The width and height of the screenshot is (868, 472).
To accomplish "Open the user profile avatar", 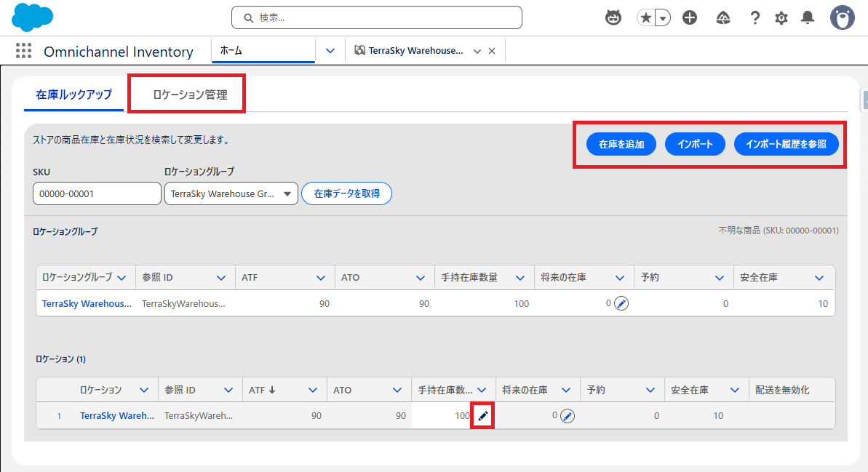I will [x=842, y=18].
